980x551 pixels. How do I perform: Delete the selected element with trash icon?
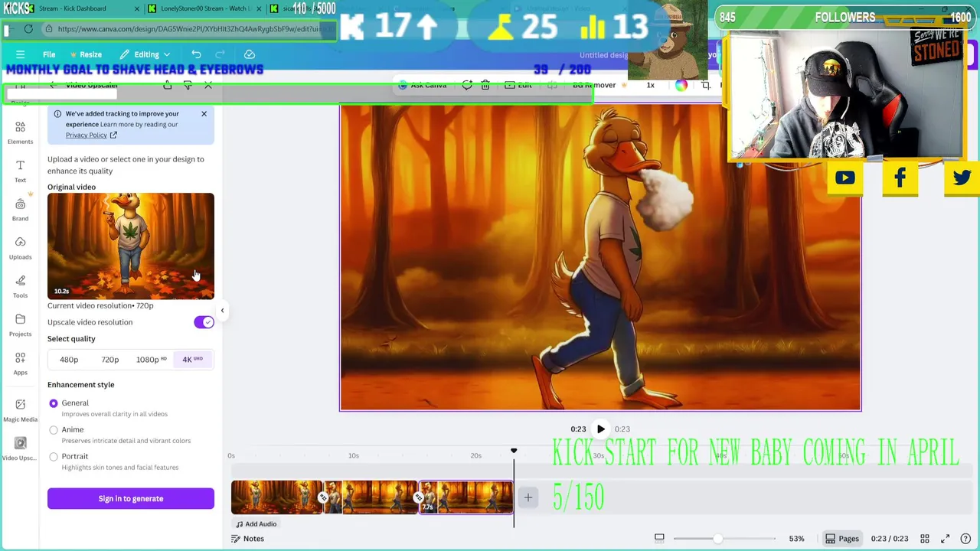[x=485, y=86]
